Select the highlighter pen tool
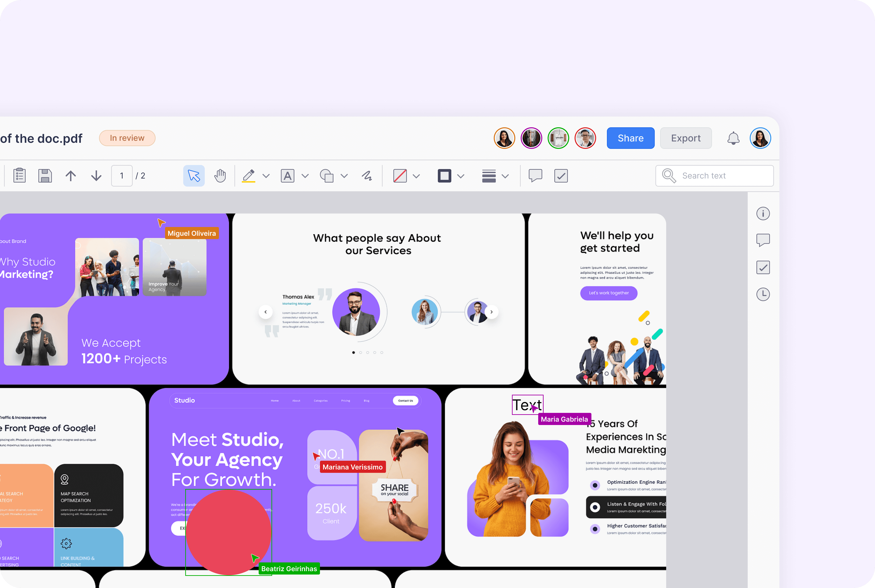The width and height of the screenshot is (875, 588). click(249, 176)
